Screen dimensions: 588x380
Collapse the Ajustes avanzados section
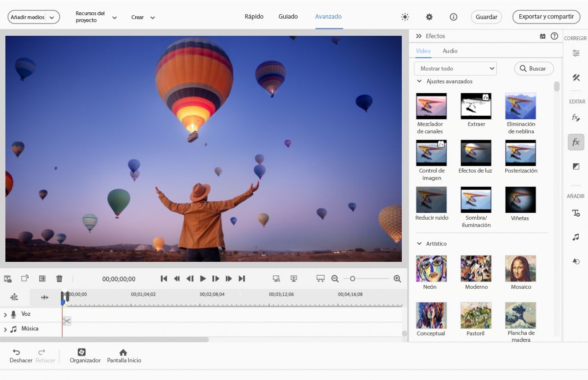(419, 81)
